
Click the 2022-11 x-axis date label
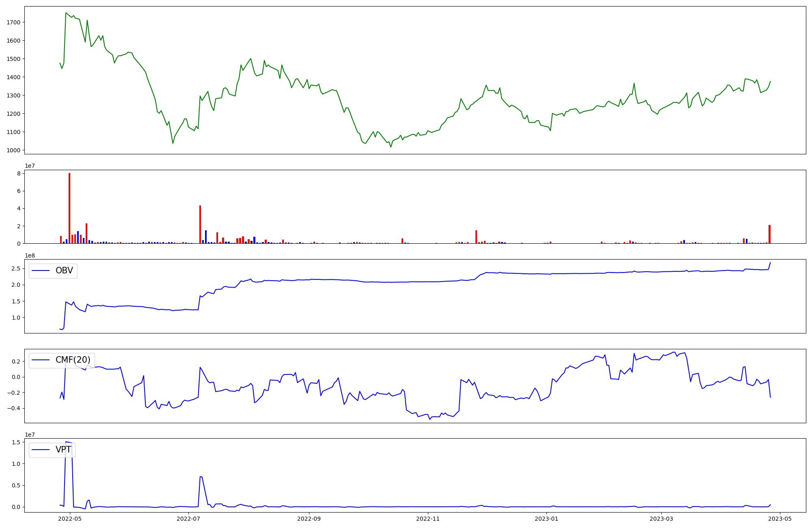[x=428, y=519]
